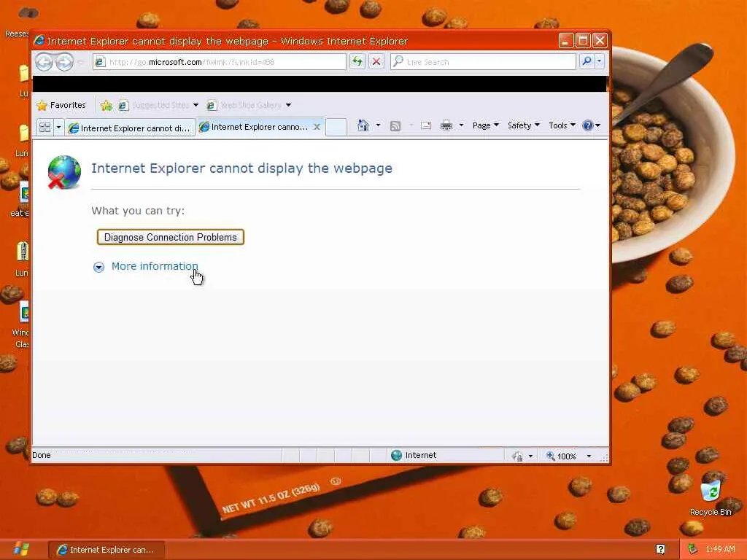The height and width of the screenshot is (560, 747).
Task: Click the Live Search input box
Action: 483,62
